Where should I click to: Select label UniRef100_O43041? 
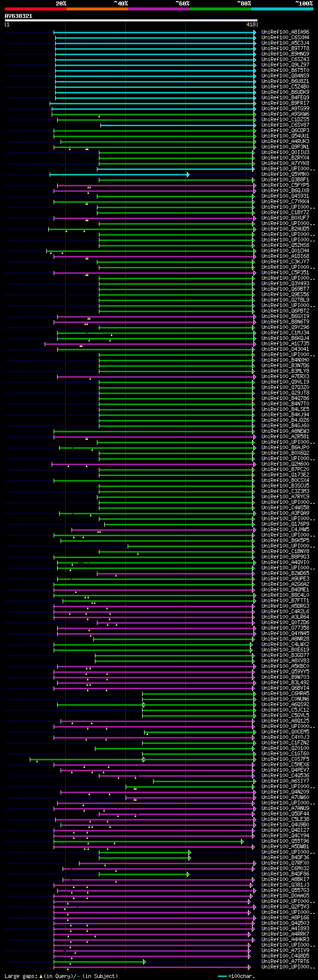click(x=285, y=349)
